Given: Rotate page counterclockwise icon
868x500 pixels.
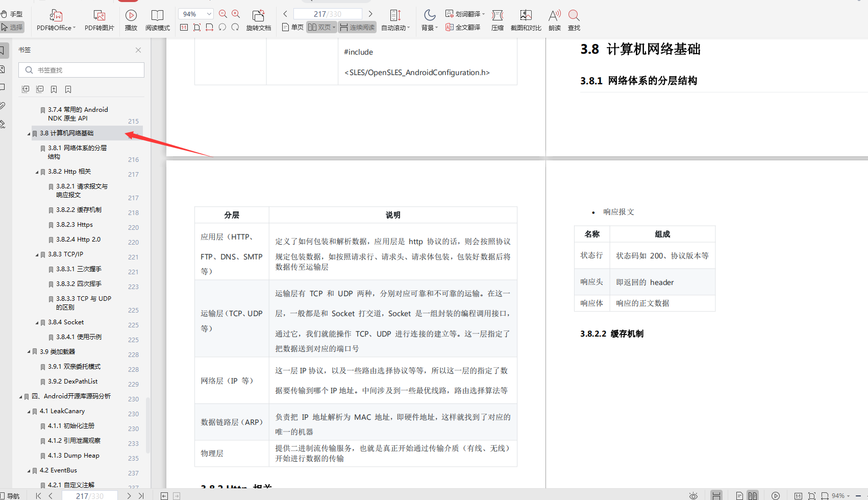Looking at the screenshot, I should pos(222,27).
